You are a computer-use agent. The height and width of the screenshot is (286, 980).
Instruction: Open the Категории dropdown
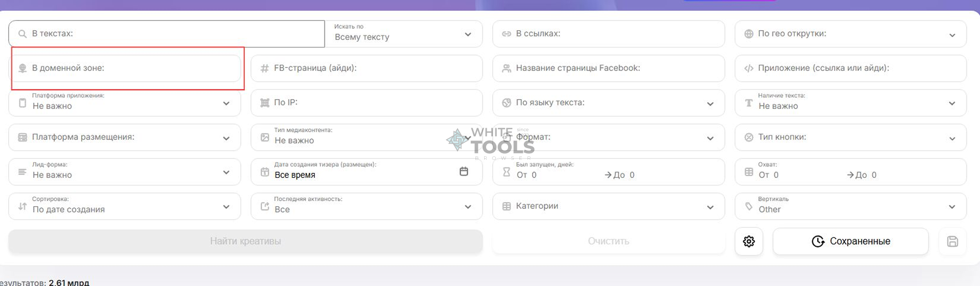pos(608,206)
